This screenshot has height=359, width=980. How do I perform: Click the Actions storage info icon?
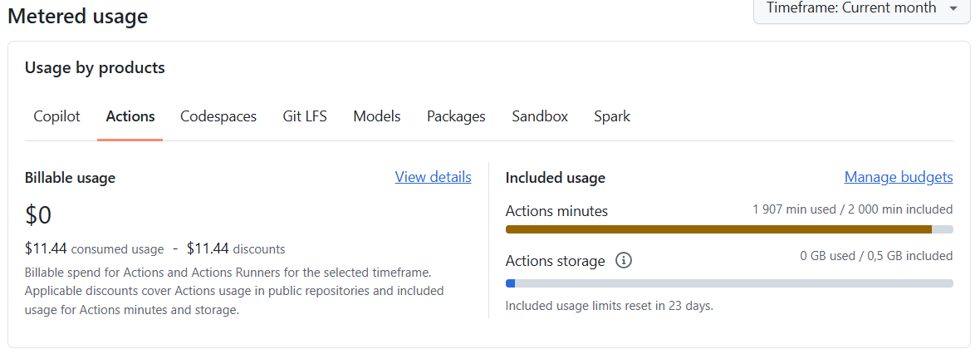click(x=623, y=261)
